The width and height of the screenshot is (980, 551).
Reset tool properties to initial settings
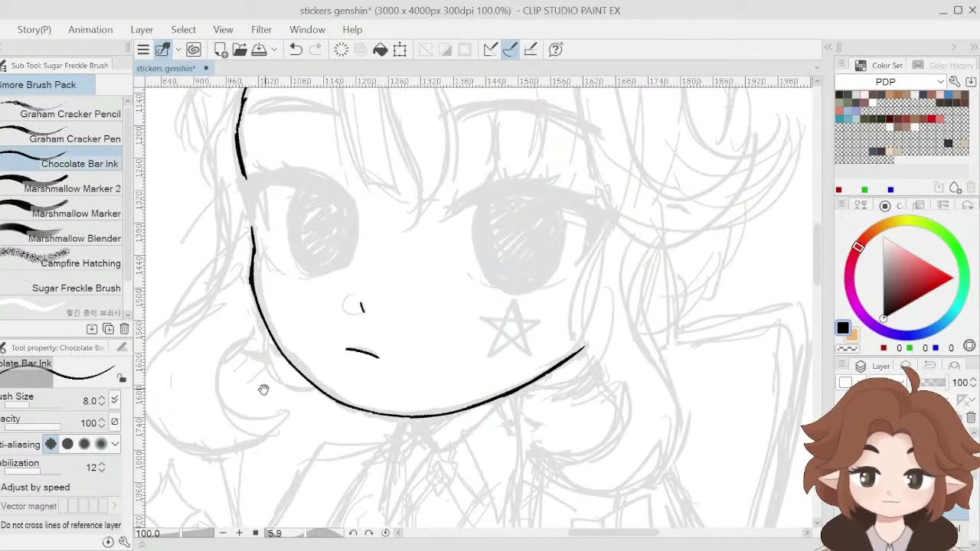coord(108,542)
